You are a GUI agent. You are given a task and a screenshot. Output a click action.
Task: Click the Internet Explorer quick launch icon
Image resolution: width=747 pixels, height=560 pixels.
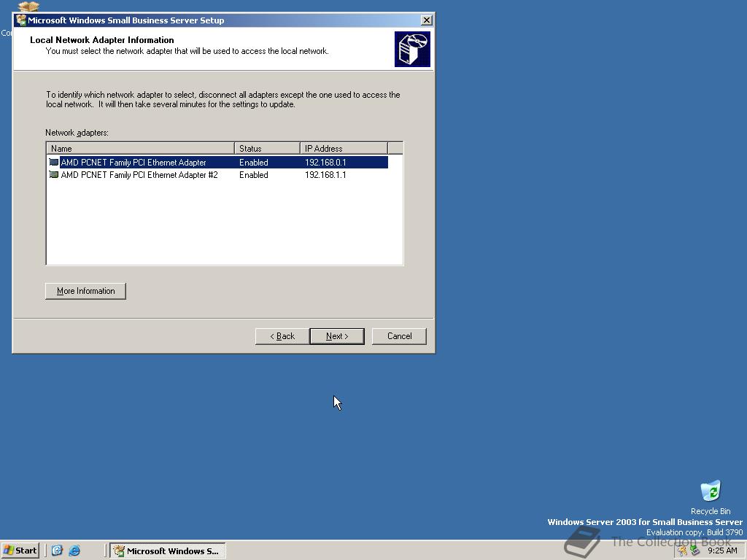[x=74, y=551]
